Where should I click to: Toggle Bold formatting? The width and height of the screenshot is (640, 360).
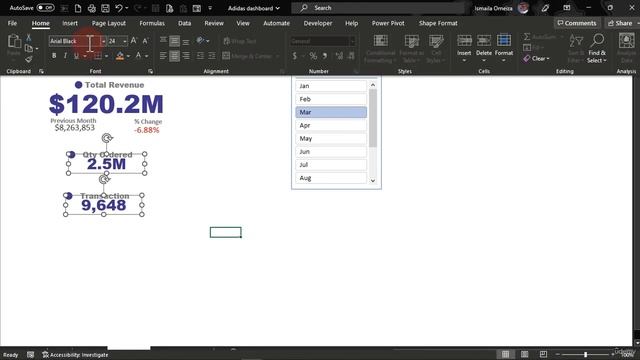pos(54,56)
